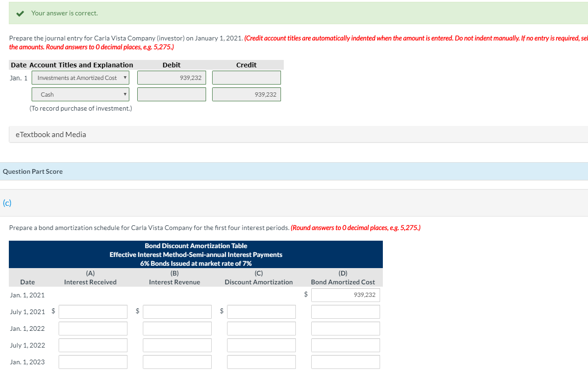Click the empty Debit field in the Cash row
Screen dimensions: 588x381
click(x=171, y=94)
